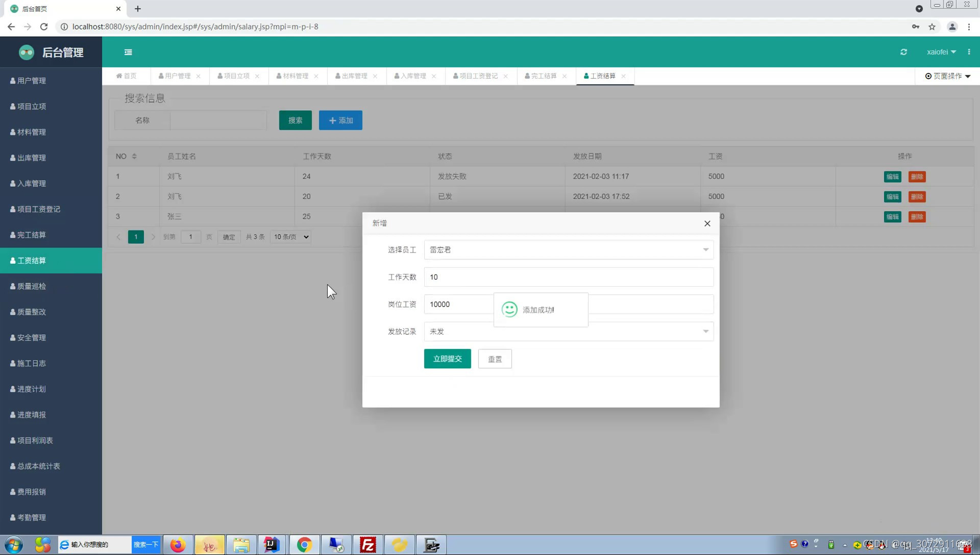Open 施工日志 in the sidebar
Viewport: 980px width, 555px height.
tap(51, 363)
